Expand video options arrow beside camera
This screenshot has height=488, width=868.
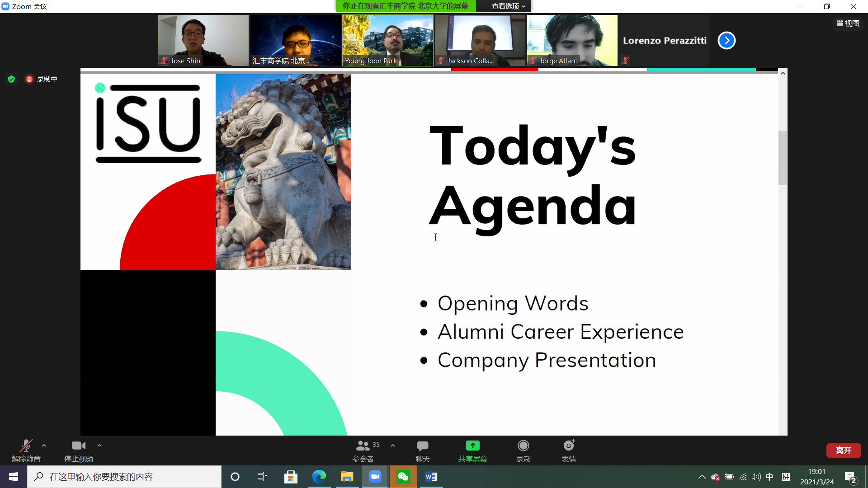[x=99, y=446]
